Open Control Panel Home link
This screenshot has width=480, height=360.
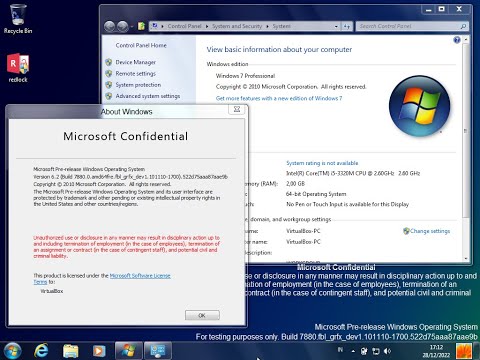pyautogui.click(x=141, y=45)
